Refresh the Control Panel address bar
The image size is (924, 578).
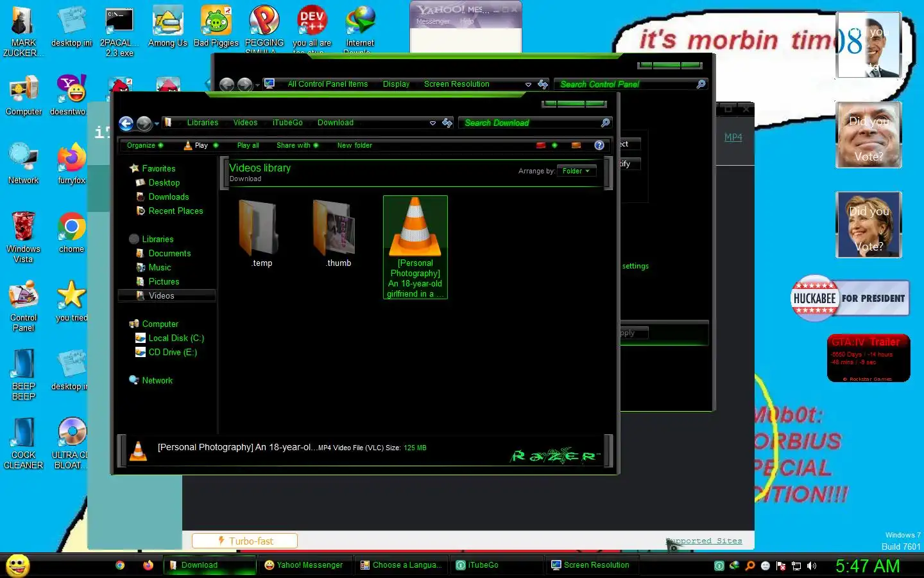tap(543, 84)
